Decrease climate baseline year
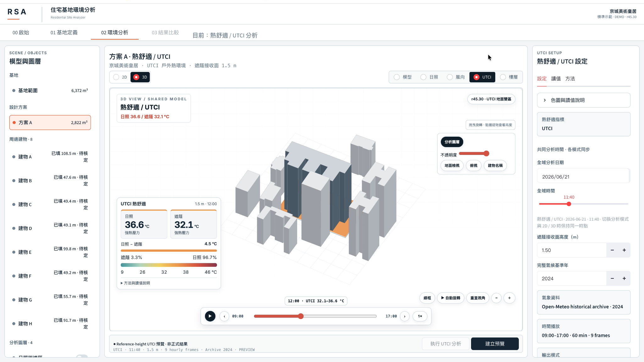The width and height of the screenshot is (644, 362). pyautogui.click(x=612, y=278)
